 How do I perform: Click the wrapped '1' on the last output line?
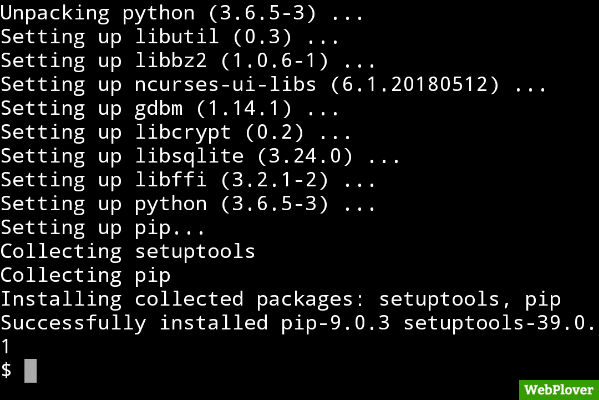pos(5,347)
